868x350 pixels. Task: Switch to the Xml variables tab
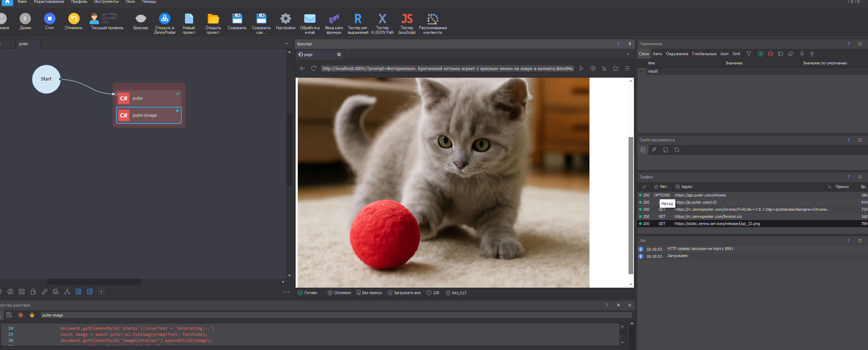point(736,54)
